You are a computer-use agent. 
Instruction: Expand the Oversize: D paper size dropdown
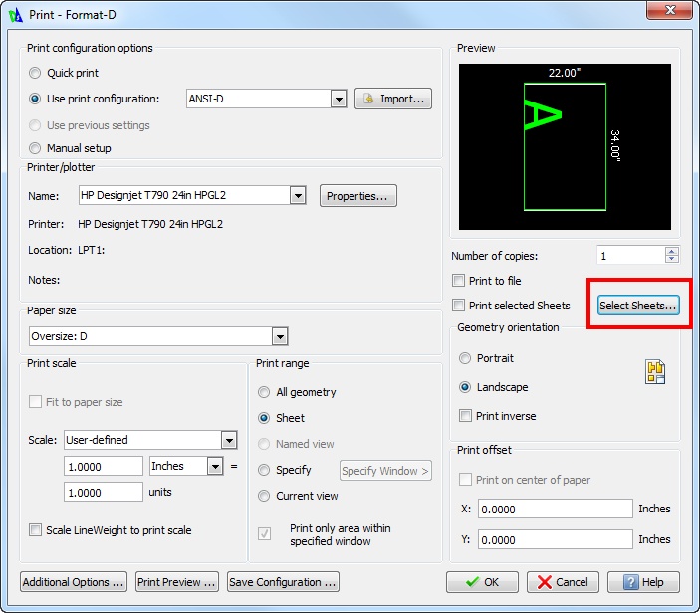[x=280, y=336]
